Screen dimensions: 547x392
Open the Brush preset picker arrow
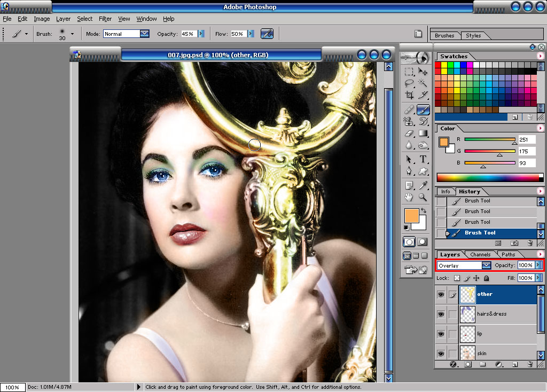72,34
